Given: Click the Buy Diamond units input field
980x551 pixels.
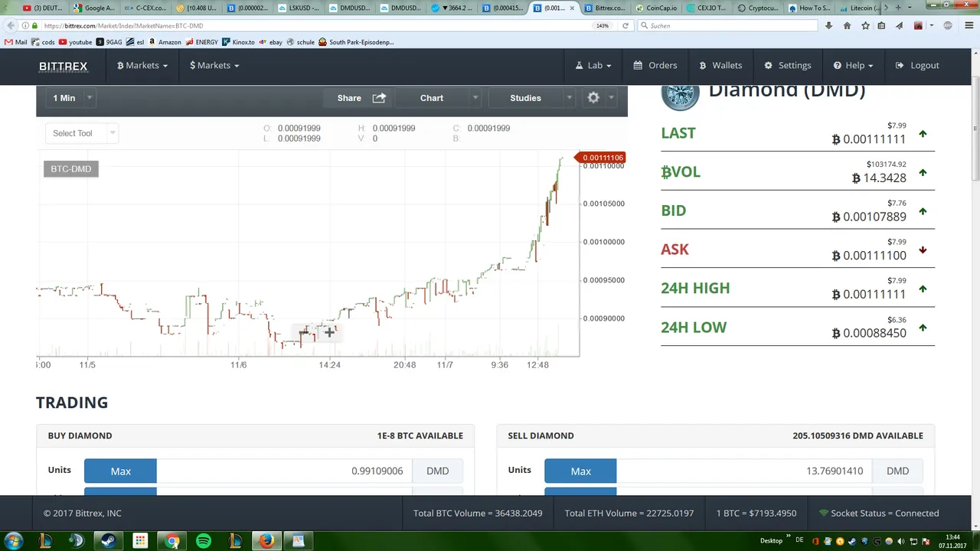Looking at the screenshot, I should [284, 471].
